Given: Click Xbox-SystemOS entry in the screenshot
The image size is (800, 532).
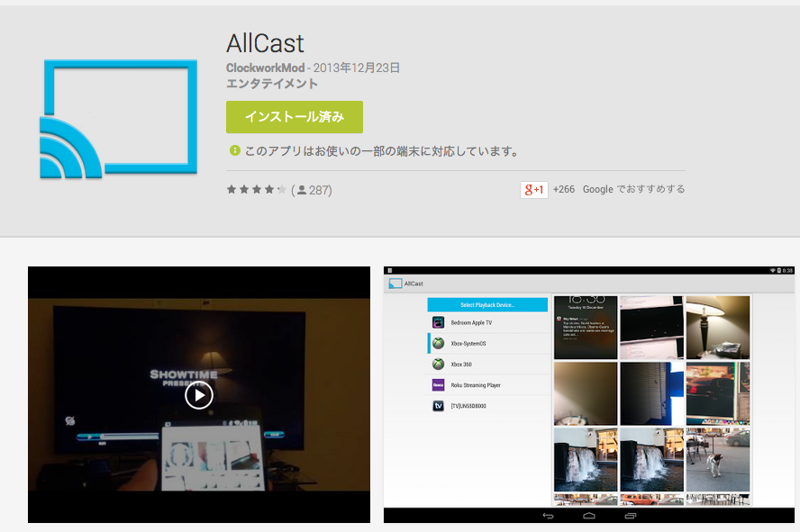Looking at the screenshot, I should 468,344.
